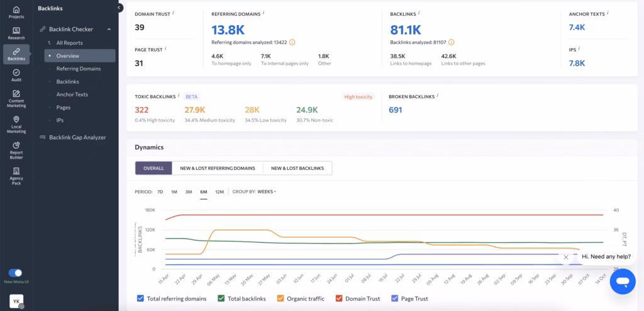Open Projects from the left sidebar
This screenshot has width=644, height=311.
[16, 12]
